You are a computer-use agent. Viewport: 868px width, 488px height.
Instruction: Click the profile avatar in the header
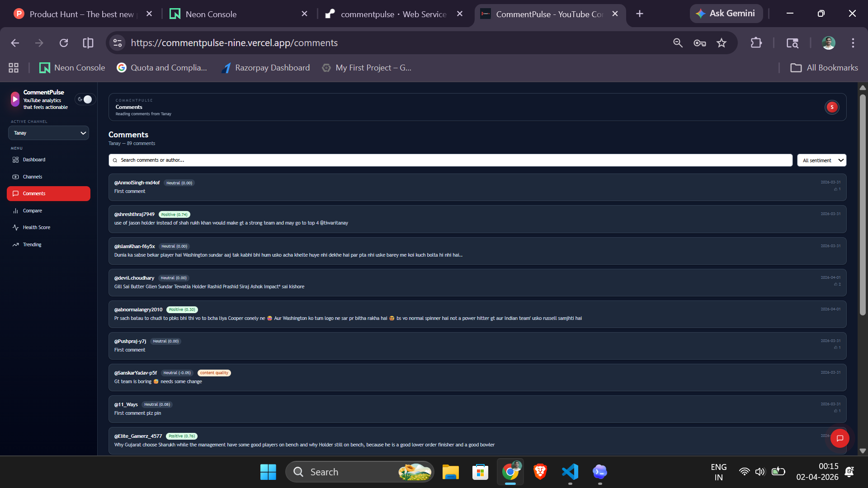tap(831, 107)
